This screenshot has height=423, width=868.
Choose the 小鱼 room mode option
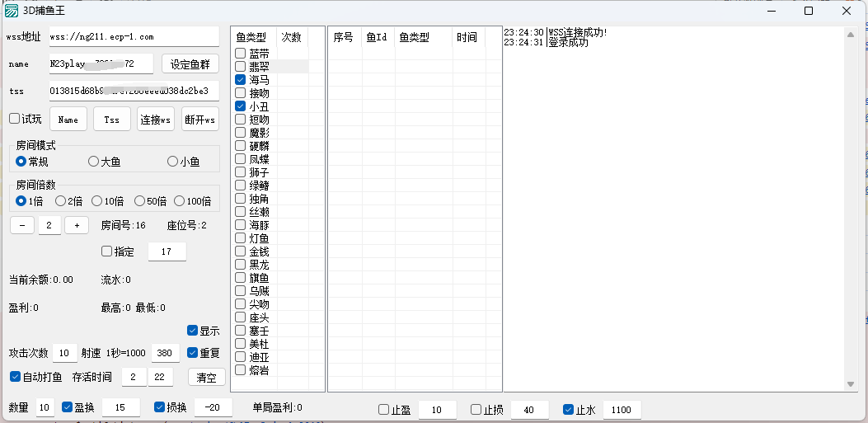pyautogui.click(x=172, y=162)
